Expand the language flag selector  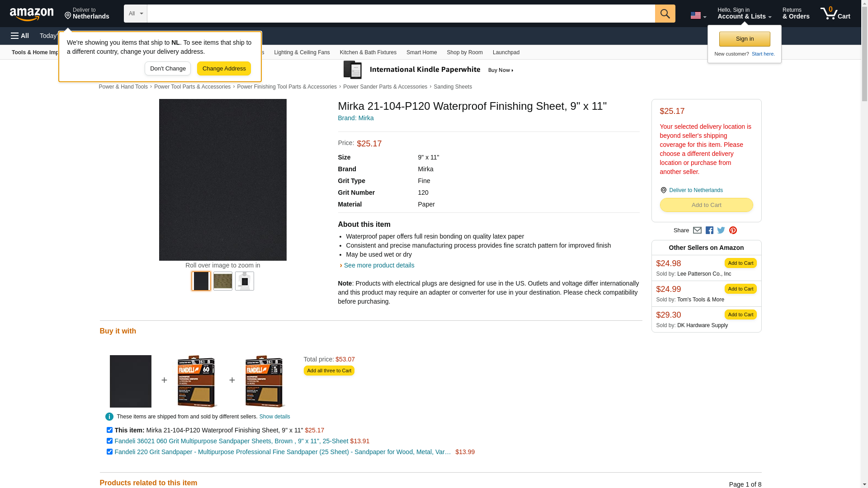pyautogui.click(x=698, y=15)
